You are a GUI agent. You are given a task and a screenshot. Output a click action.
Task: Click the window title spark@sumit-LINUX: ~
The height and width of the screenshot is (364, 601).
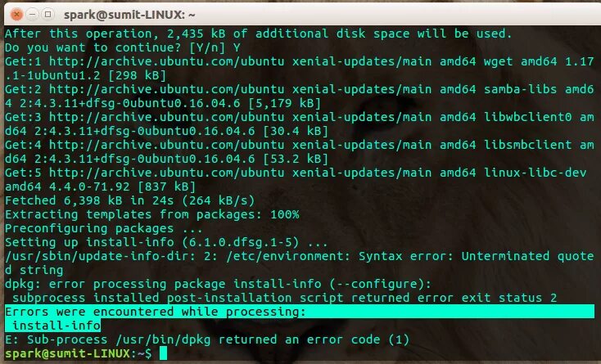coord(129,15)
